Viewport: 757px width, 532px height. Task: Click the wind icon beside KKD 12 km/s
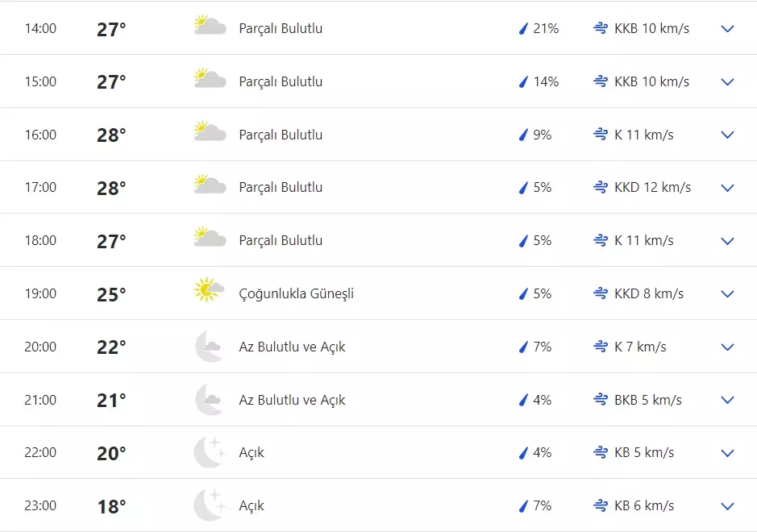click(x=600, y=188)
